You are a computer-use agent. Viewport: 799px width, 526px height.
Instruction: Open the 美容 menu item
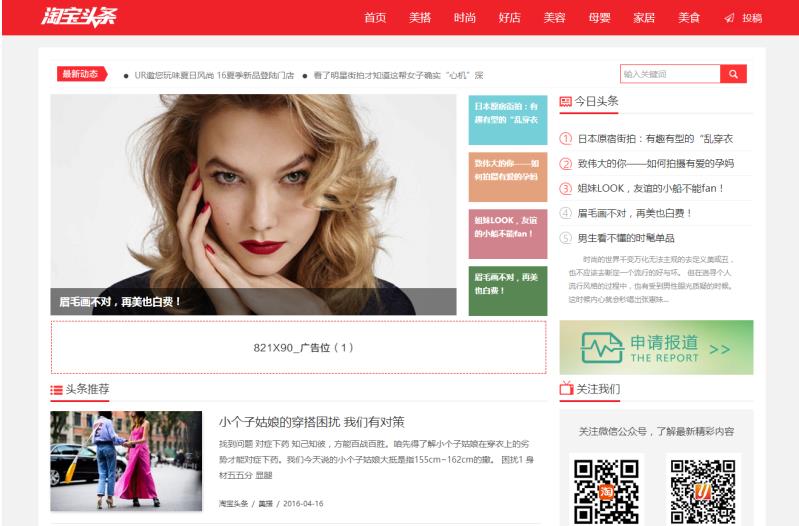click(x=554, y=18)
